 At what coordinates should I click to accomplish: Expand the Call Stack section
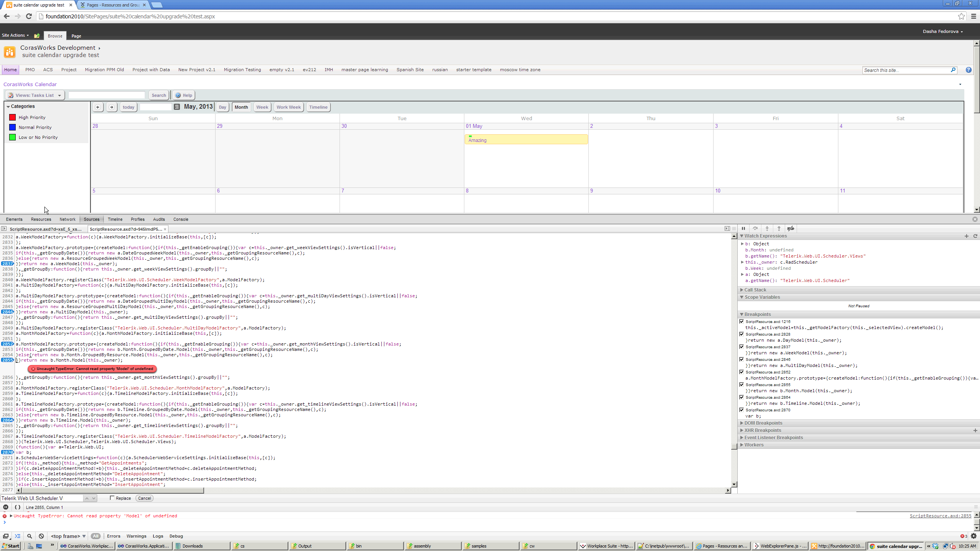pyautogui.click(x=755, y=290)
